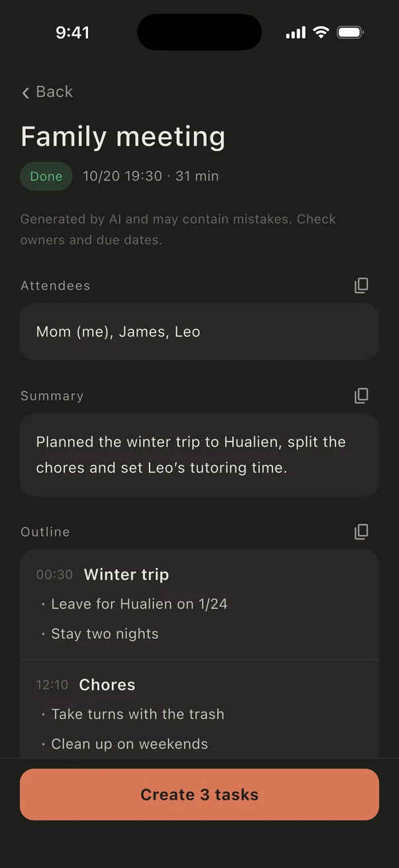399x868 pixels.
Task: Select the summary card about Hualien trip
Action: pos(199,455)
